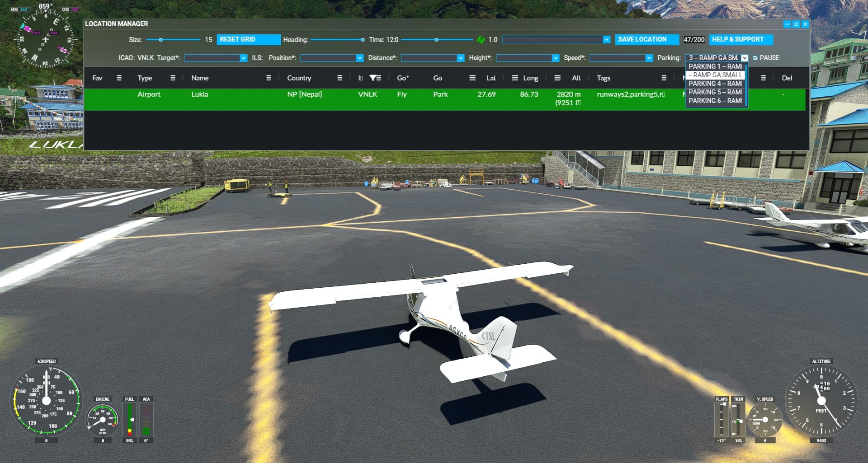Sort by the Tags column header
Viewport: 868px width, 463px height.
point(603,78)
